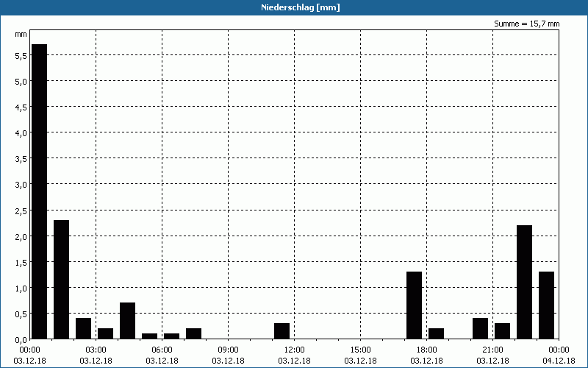Click the 5,0 y-axis value
The width and height of the screenshot is (588, 368).
[21, 82]
